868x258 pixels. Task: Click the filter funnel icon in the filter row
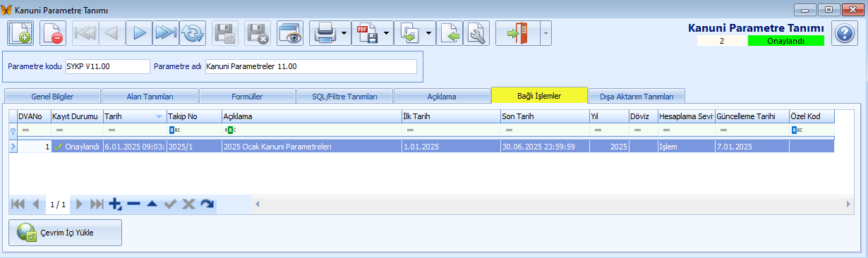pyautogui.click(x=13, y=130)
